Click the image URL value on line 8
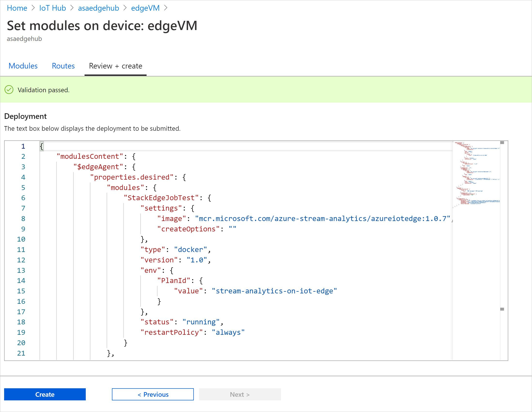 coord(322,219)
